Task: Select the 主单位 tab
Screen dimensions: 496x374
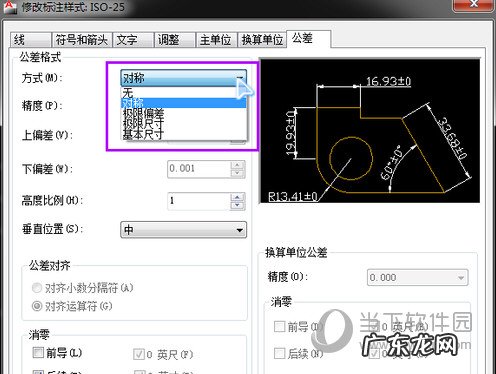Action: [216, 40]
